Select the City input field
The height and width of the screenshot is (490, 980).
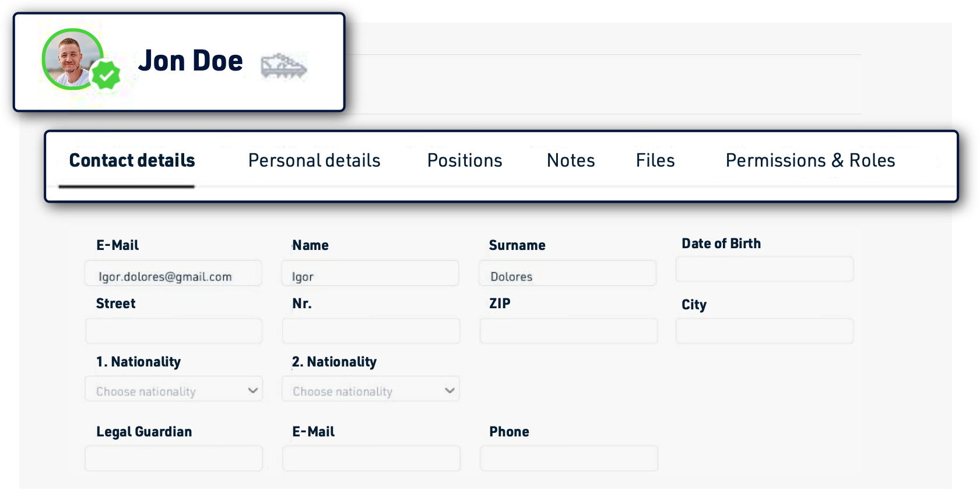764,331
